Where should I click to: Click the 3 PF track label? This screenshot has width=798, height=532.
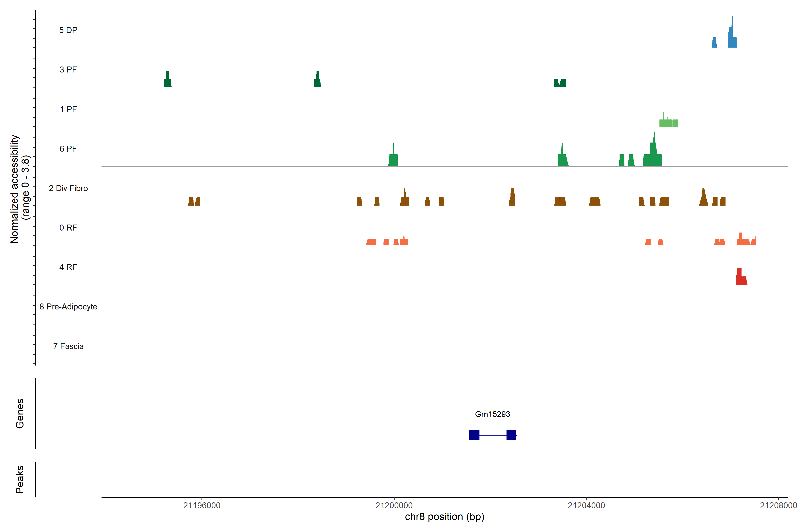click(x=68, y=70)
